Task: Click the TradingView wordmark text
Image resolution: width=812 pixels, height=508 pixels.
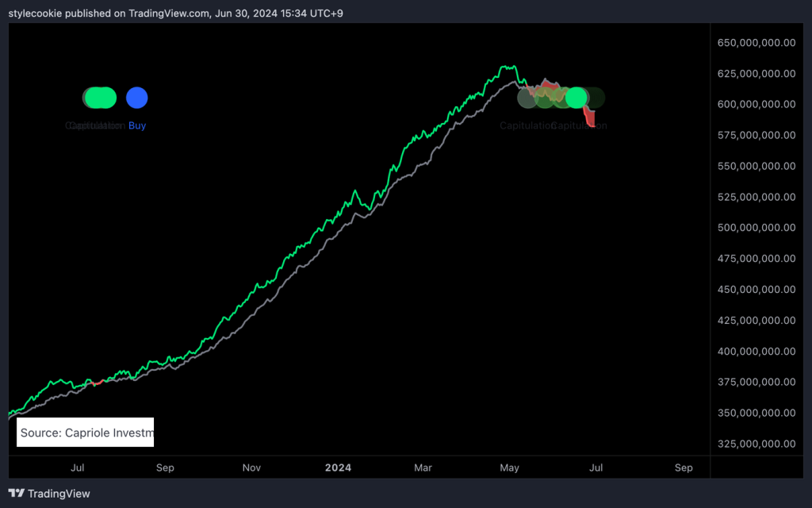Action: 59,494
